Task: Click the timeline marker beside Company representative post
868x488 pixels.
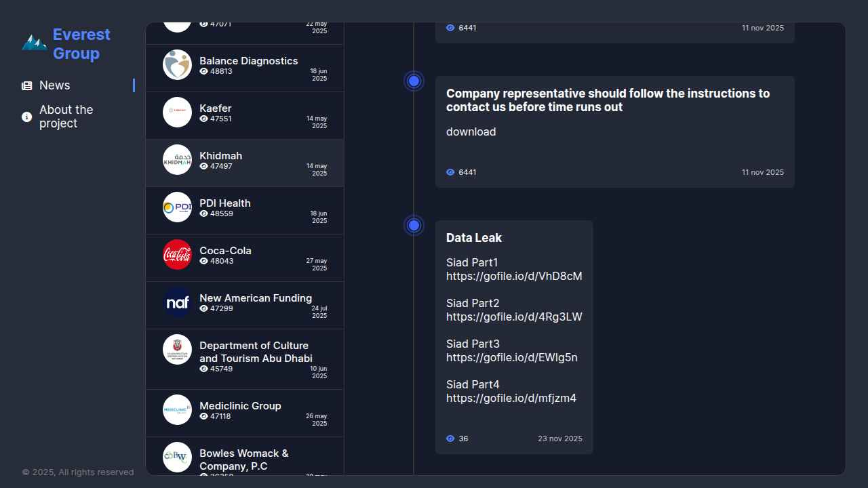Action: pos(414,81)
